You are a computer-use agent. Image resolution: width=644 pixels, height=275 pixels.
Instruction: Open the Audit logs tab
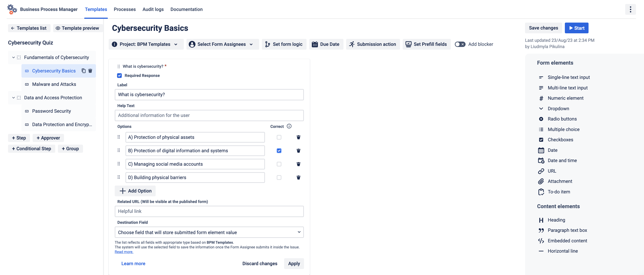point(153,9)
